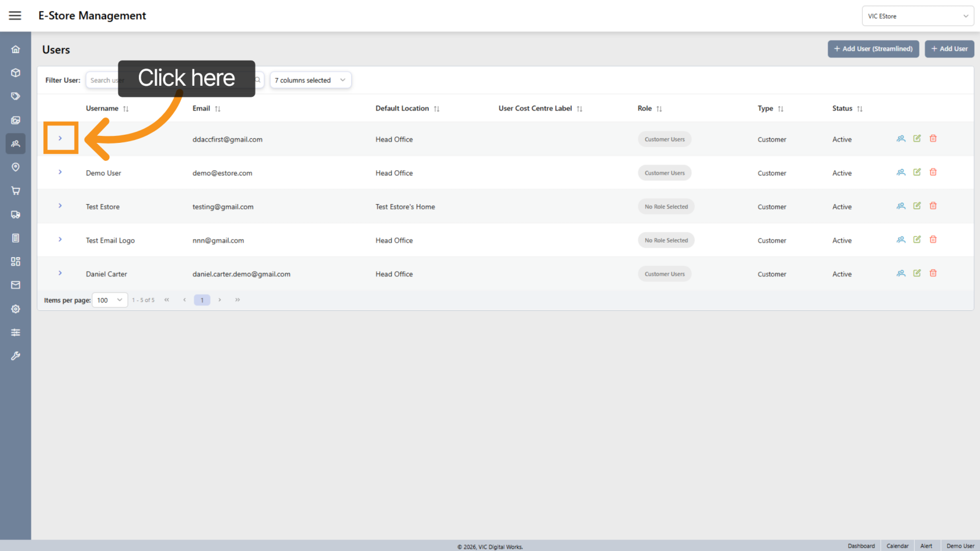The image size is (980, 551).
Task: Open the location pin section in the sidebar
Action: 15,167
